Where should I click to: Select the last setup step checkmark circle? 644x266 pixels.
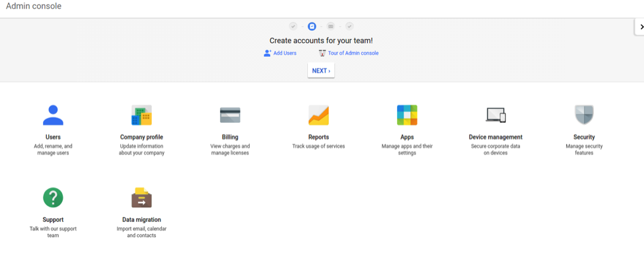[349, 26]
